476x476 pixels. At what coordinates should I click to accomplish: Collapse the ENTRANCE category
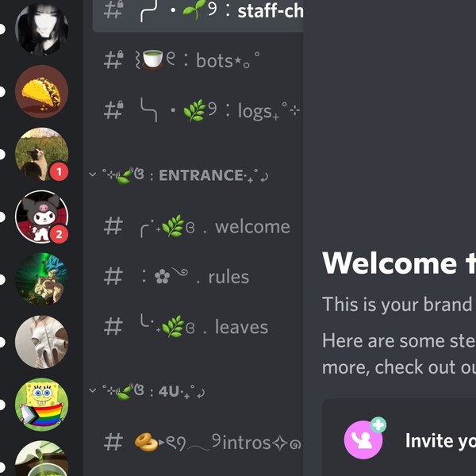(92, 175)
